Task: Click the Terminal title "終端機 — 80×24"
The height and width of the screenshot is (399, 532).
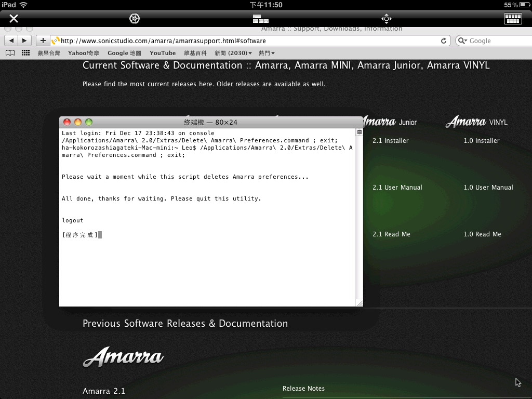Action: [211, 122]
